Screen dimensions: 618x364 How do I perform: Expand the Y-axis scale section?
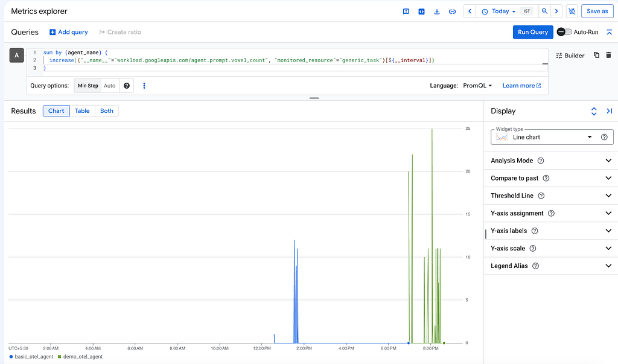pos(608,249)
